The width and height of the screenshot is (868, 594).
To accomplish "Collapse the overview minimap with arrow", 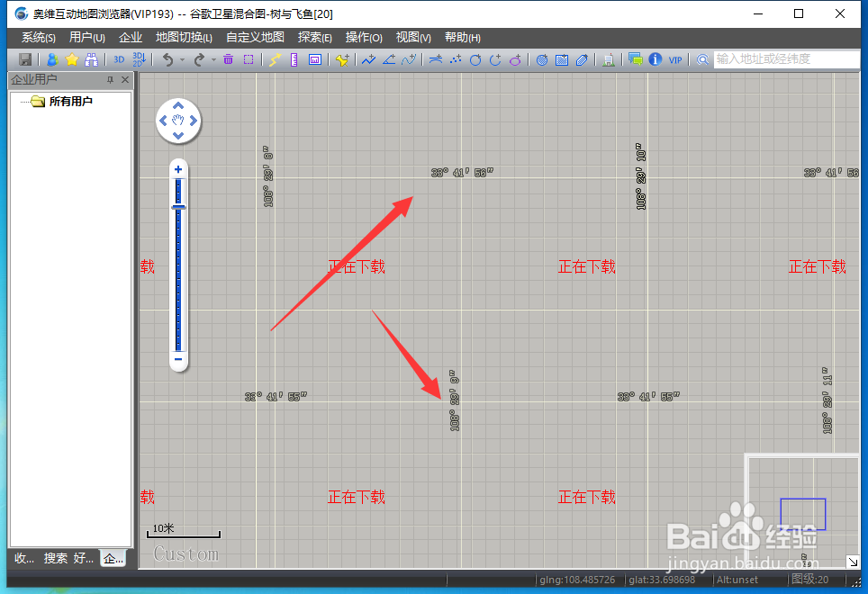I will point(853,562).
